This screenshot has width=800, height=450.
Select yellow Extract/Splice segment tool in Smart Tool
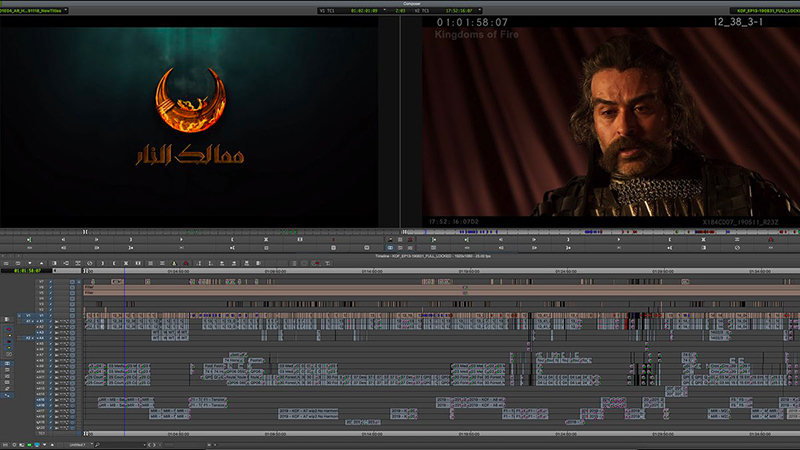tap(9, 336)
